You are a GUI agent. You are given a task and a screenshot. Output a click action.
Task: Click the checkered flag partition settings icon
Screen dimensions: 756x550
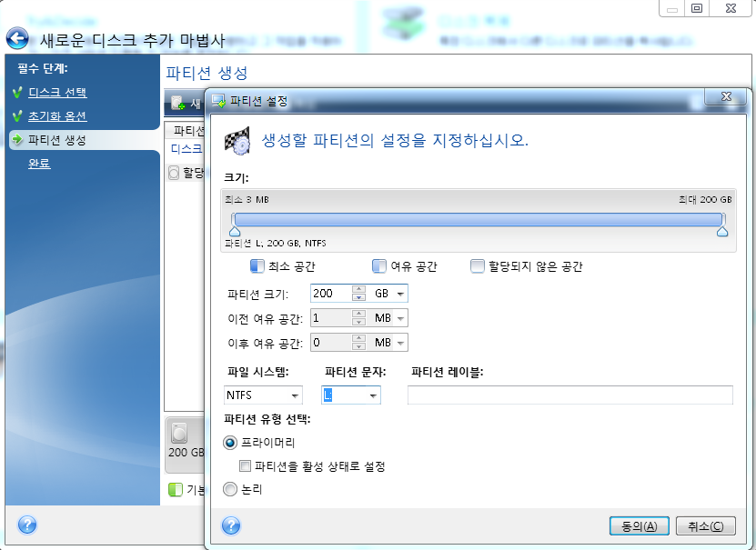pos(237,141)
